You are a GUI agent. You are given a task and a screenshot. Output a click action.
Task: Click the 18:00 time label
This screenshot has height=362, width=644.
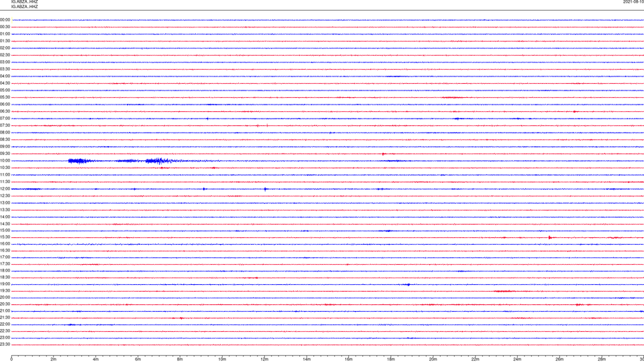pos(5,271)
